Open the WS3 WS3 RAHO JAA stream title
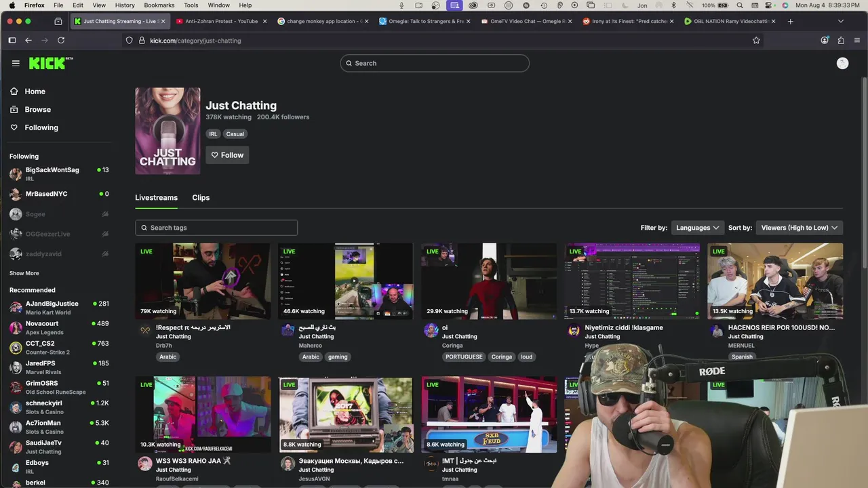This screenshot has width=868, height=488. coord(193,461)
